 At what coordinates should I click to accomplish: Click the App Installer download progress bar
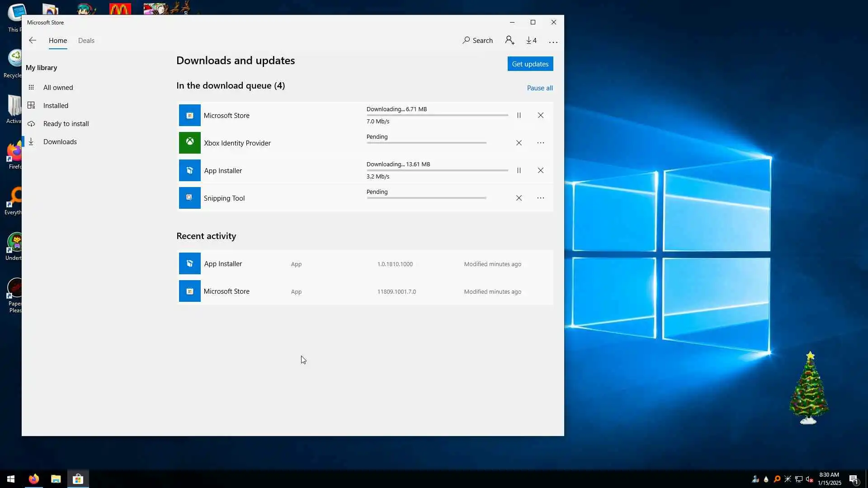[437, 170]
